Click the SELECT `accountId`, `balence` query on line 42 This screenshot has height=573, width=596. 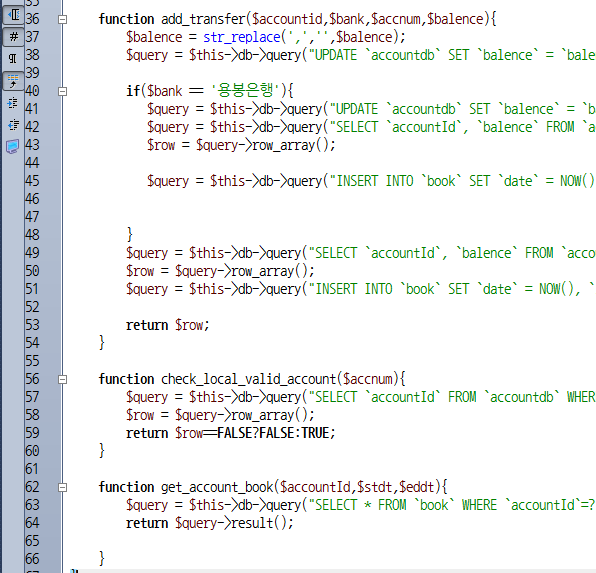(x=462, y=127)
